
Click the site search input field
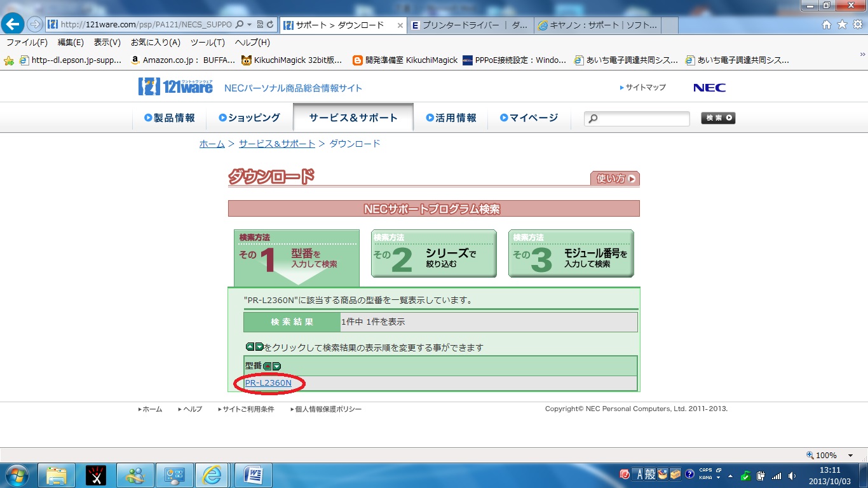(x=637, y=119)
